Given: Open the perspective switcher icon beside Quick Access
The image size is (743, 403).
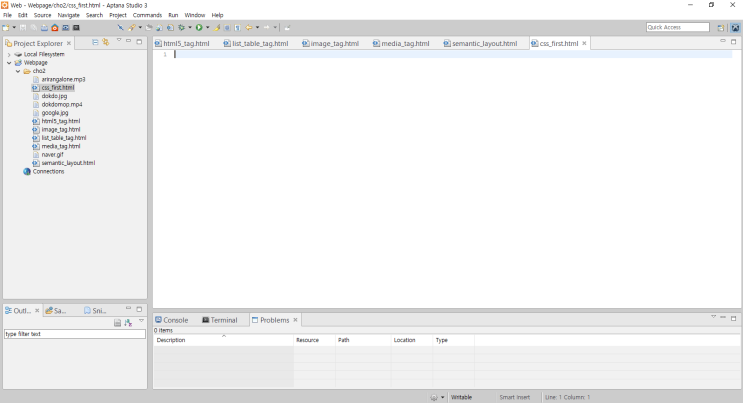Looking at the screenshot, I should coord(721,27).
